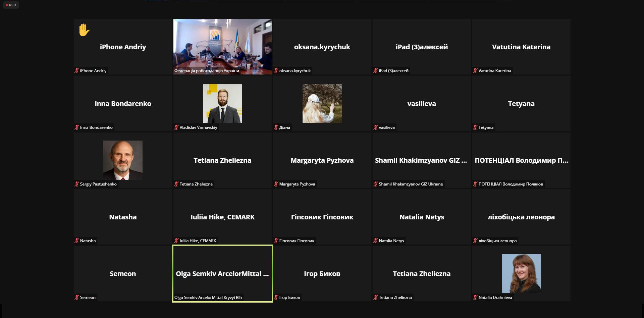Click the small Olga Semkiv ArcelorMittal Kryvyi Rih label
Viewport: 644px width, 318px height.
208,298
